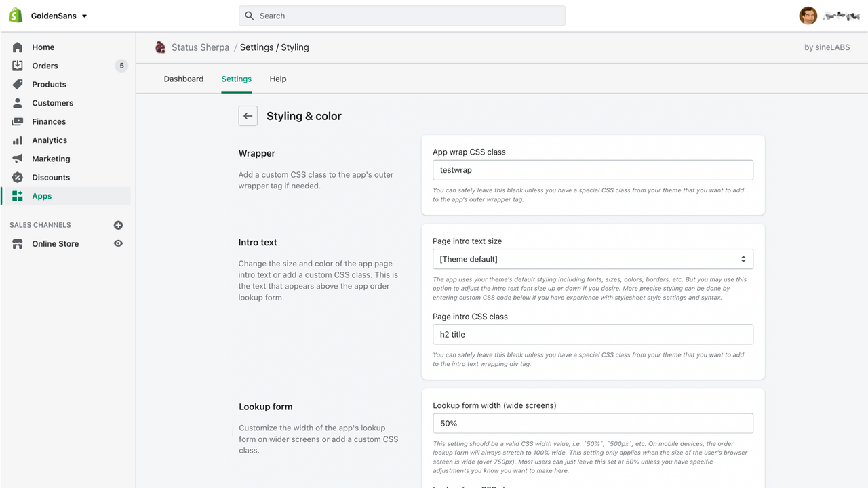
Task: Open Orders from the sidebar icon
Action: pyautogui.click(x=17, y=66)
